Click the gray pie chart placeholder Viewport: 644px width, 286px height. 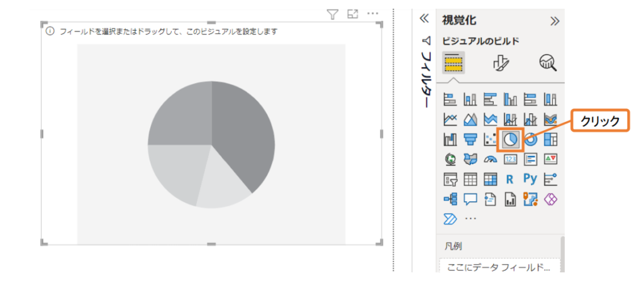[x=211, y=144]
